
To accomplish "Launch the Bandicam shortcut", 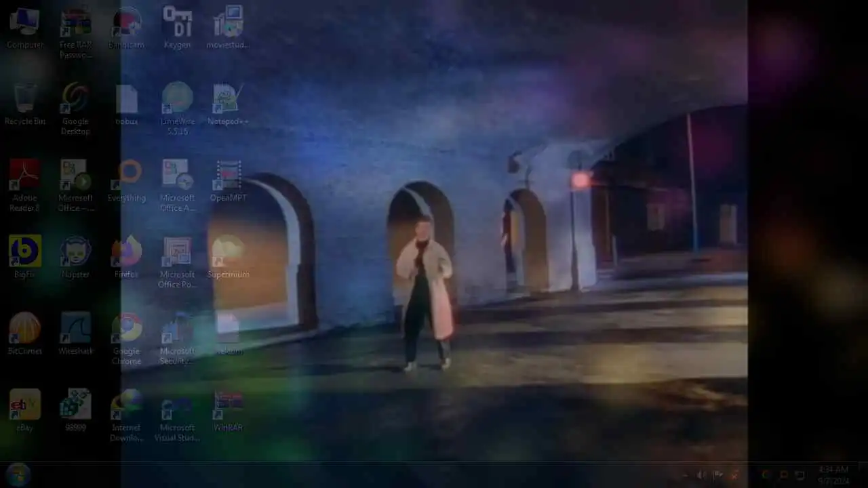I will point(127,28).
